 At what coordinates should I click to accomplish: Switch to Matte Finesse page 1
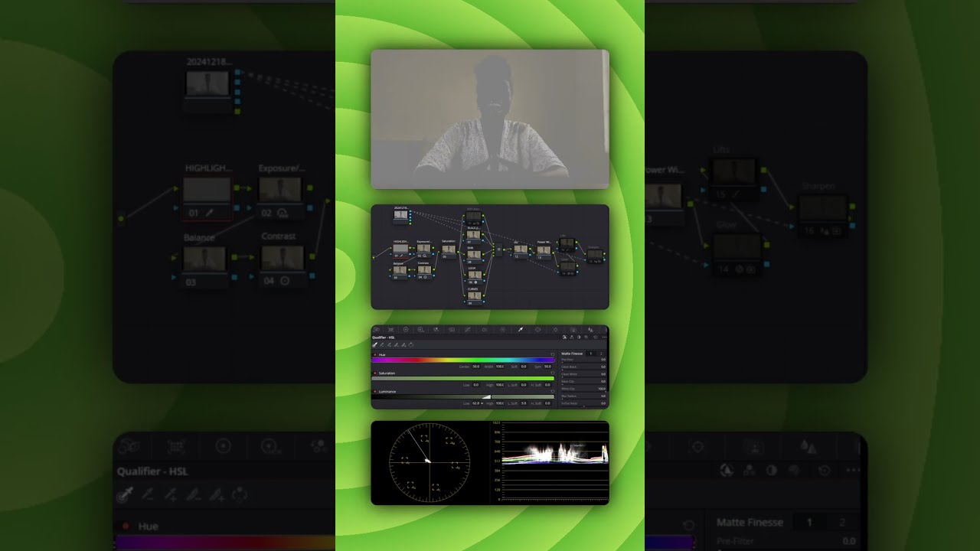click(591, 354)
